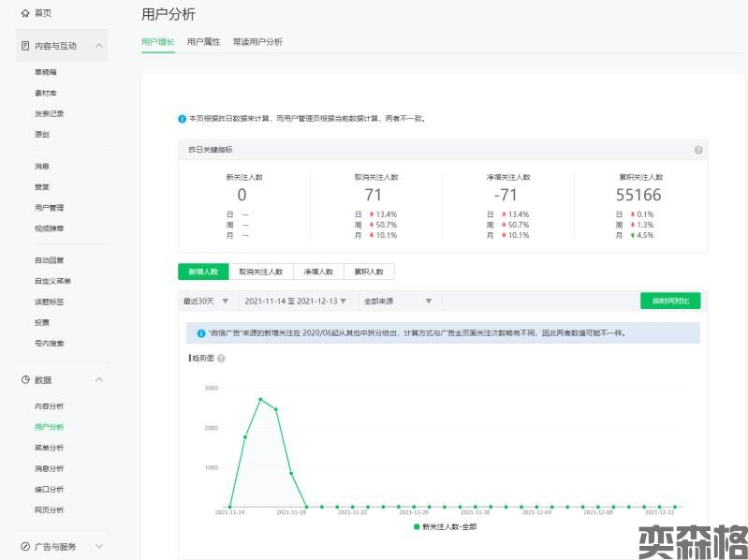This screenshot has height=560, width=748.
Task: Select the 取消关注人数 metric tab
Action: click(x=260, y=272)
